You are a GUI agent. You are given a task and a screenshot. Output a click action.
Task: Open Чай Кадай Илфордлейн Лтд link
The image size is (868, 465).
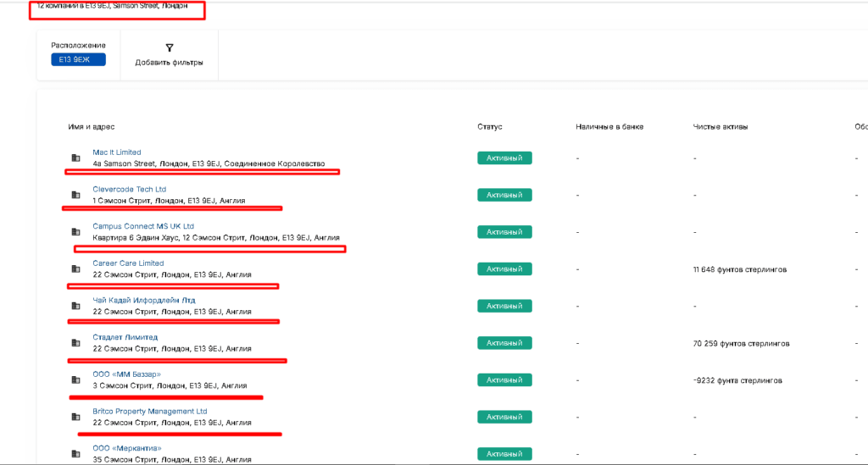144,300
